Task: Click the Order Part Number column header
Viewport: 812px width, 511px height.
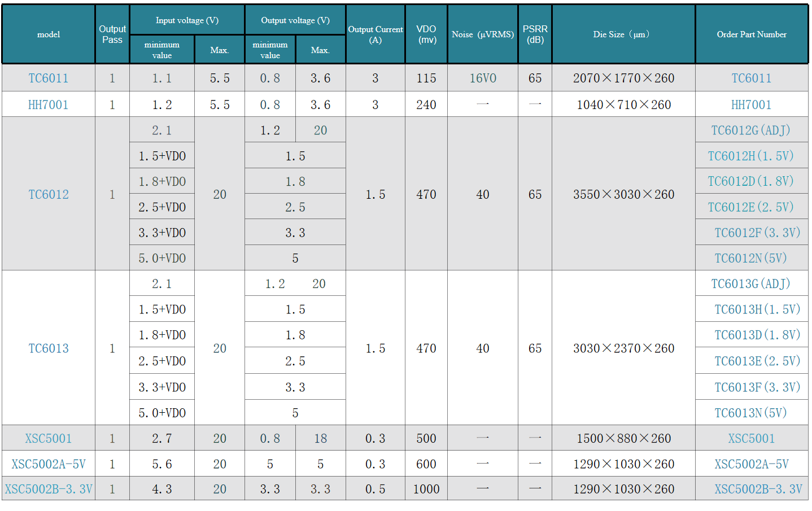Action: 752,34
